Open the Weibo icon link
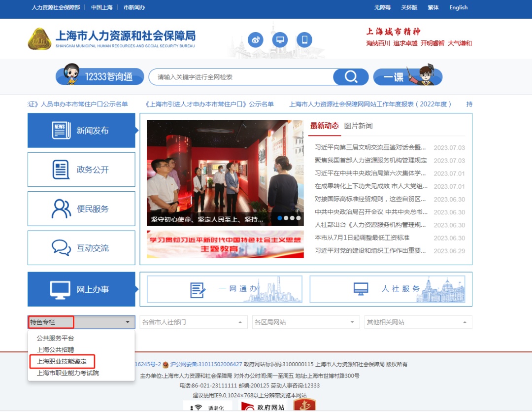Screen dimensions: 532x412 point(255,39)
